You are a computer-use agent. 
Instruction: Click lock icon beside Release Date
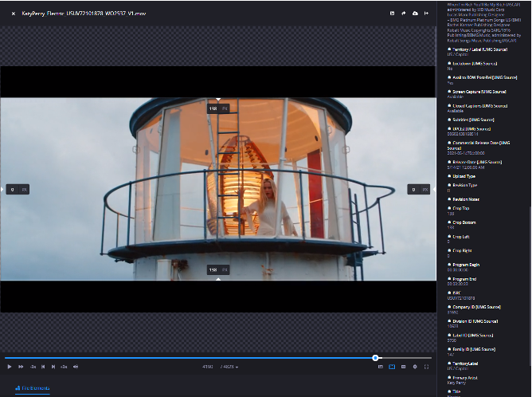(x=449, y=162)
